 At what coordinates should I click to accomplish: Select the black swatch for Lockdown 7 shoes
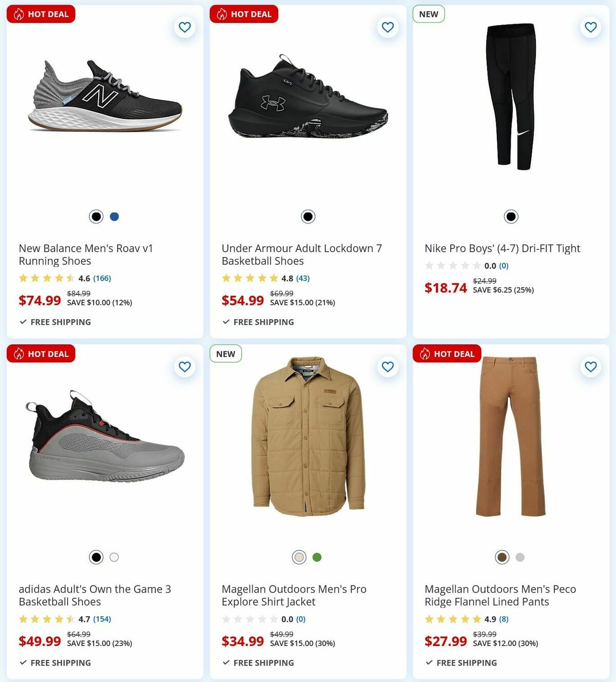(x=307, y=217)
